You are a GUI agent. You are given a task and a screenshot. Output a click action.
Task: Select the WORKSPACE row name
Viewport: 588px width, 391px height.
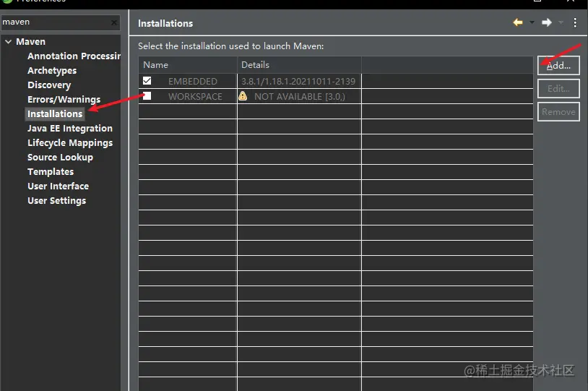(x=195, y=96)
